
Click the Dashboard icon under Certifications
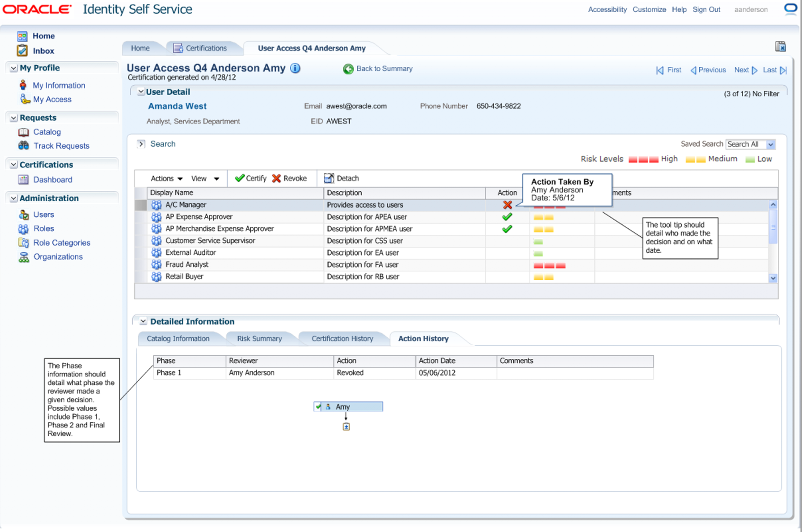pyautogui.click(x=23, y=180)
